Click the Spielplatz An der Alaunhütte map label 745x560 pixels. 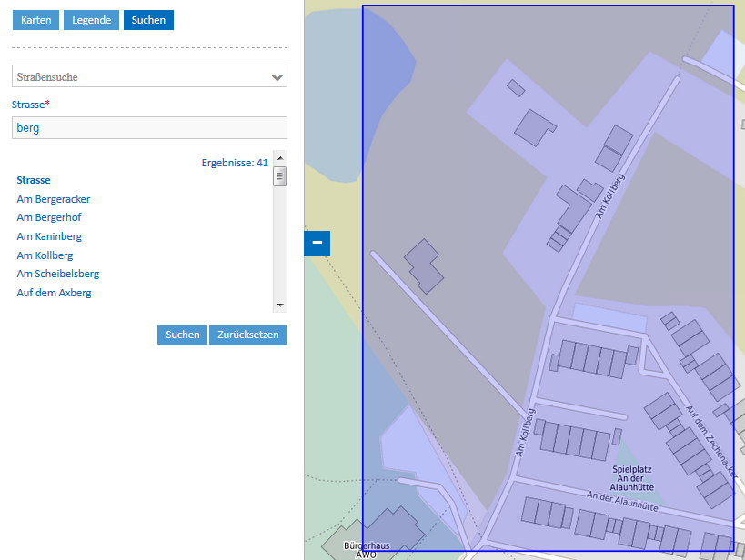coord(632,478)
